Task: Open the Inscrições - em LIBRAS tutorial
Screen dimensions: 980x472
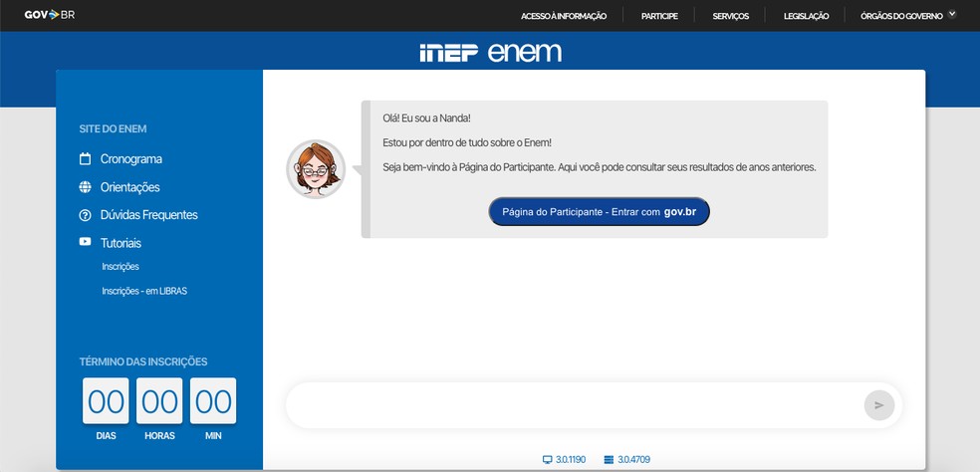Action: pos(144,291)
